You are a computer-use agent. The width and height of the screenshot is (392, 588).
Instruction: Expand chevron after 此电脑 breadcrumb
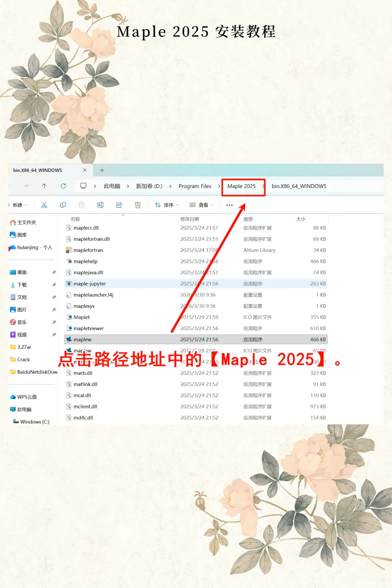click(128, 186)
